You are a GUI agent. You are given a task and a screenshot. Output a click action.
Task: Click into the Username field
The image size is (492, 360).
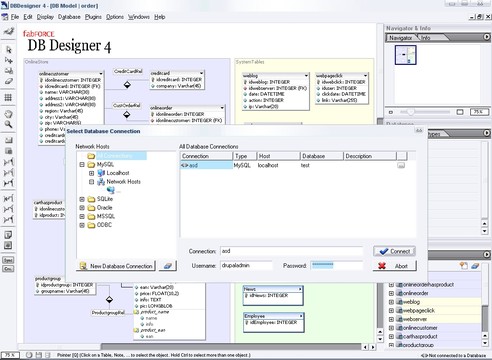click(x=246, y=266)
